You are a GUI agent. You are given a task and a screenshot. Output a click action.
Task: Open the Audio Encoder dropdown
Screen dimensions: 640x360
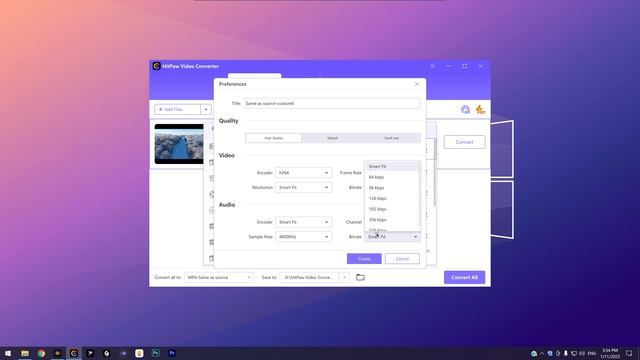303,222
